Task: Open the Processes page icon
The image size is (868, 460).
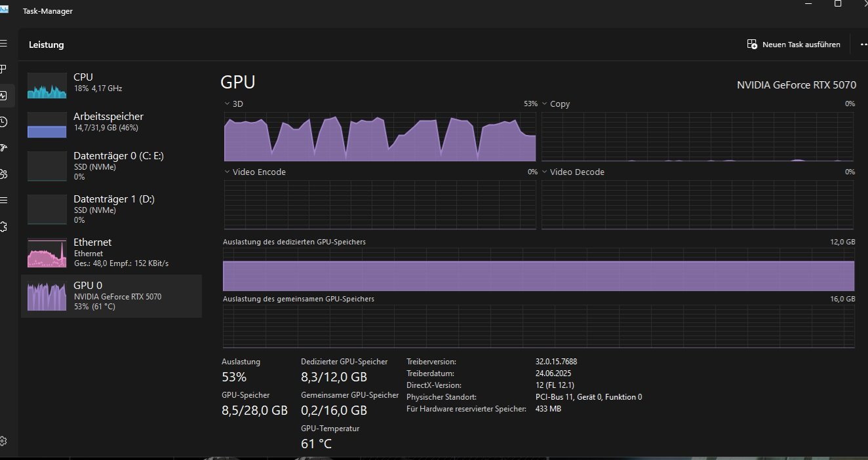Action: (x=3, y=69)
